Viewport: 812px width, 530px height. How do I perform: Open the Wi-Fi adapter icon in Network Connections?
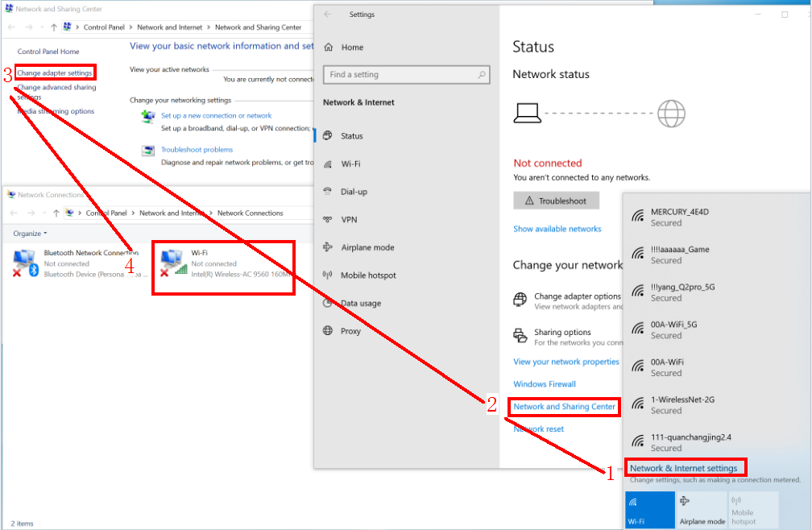(x=174, y=263)
